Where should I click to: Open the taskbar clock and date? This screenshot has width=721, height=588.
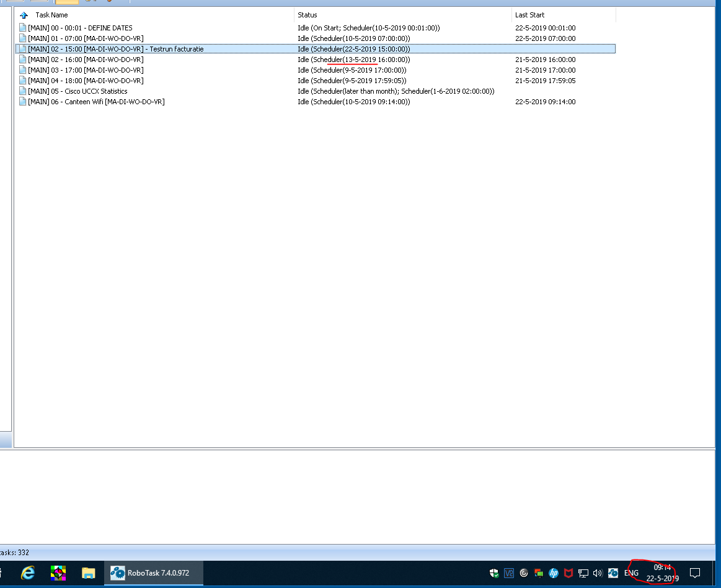pyautogui.click(x=662, y=573)
